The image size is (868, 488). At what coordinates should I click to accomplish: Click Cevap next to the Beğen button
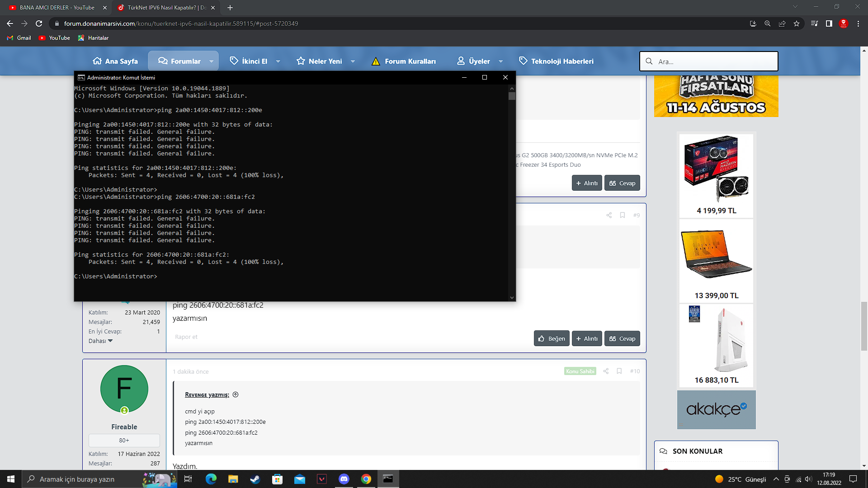coord(622,338)
